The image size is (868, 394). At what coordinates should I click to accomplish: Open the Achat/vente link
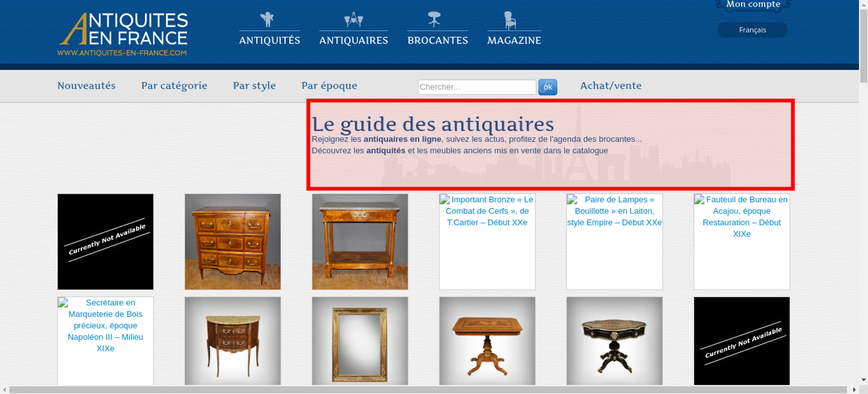coord(611,85)
